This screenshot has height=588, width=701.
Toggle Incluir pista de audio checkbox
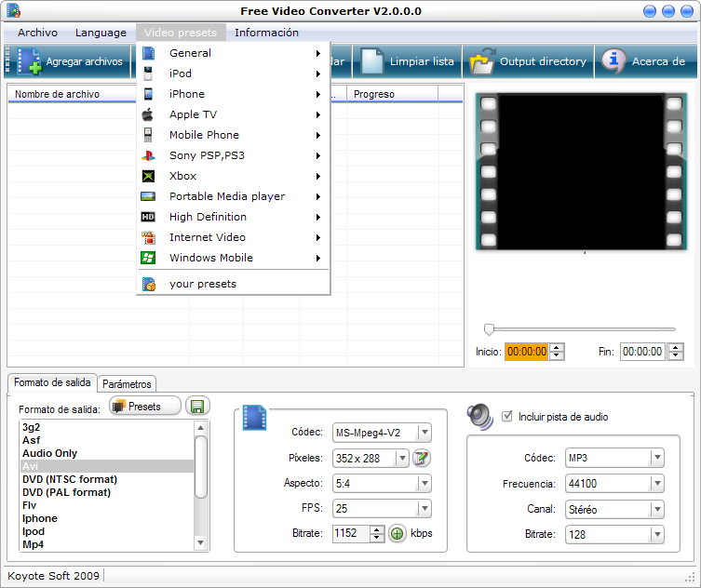pyautogui.click(x=507, y=417)
